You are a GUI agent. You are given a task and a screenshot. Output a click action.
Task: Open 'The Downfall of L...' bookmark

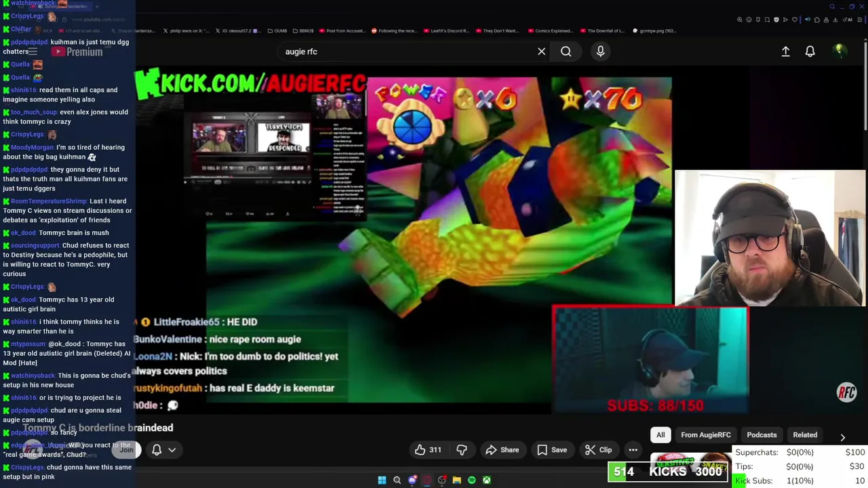click(602, 30)
